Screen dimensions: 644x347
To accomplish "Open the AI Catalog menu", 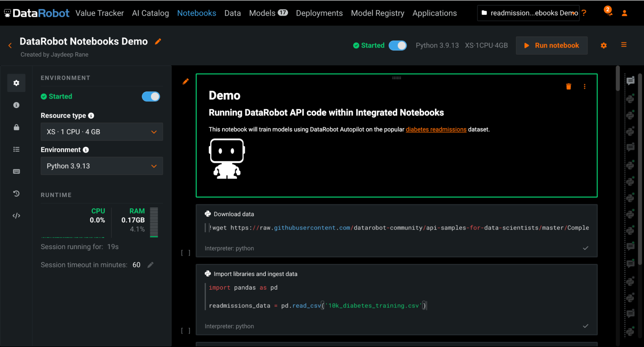I will pos(150,13).
